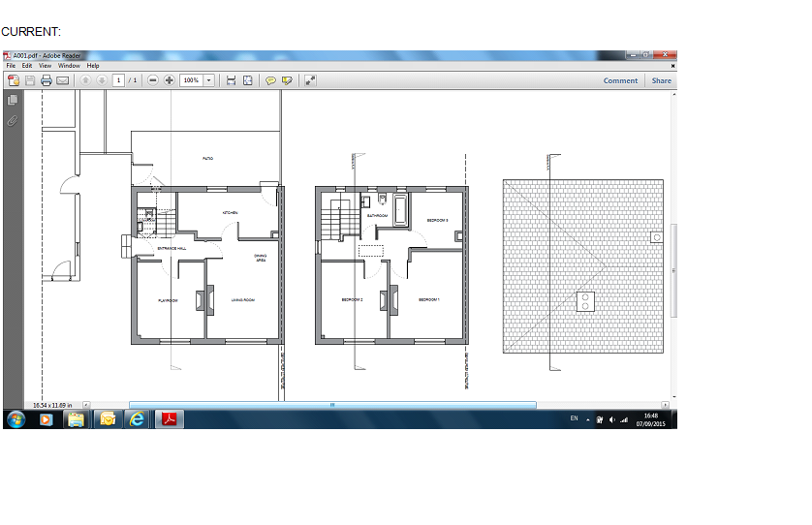Click the horizontal scrollbar thumb
This screenshot has width=812, height=525.
tap(331, 405)
